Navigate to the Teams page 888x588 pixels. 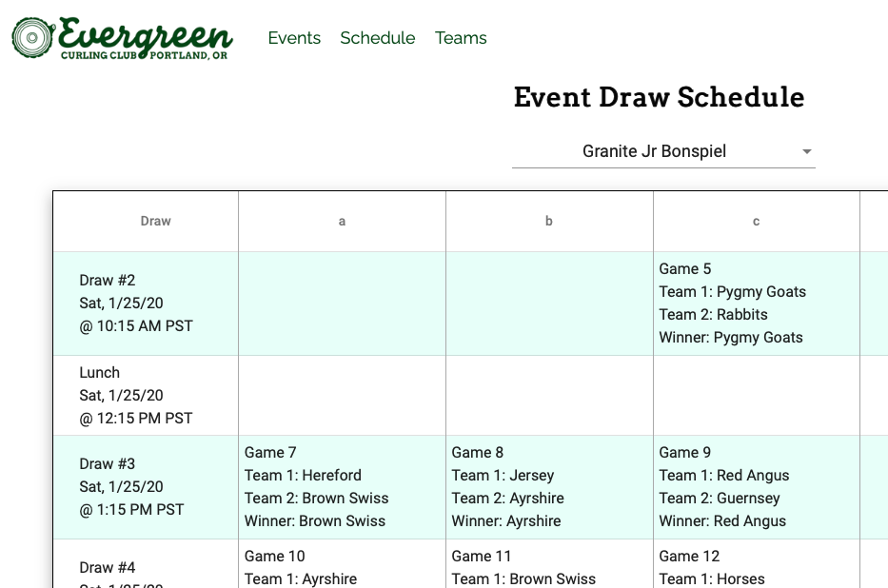point(461,38)
